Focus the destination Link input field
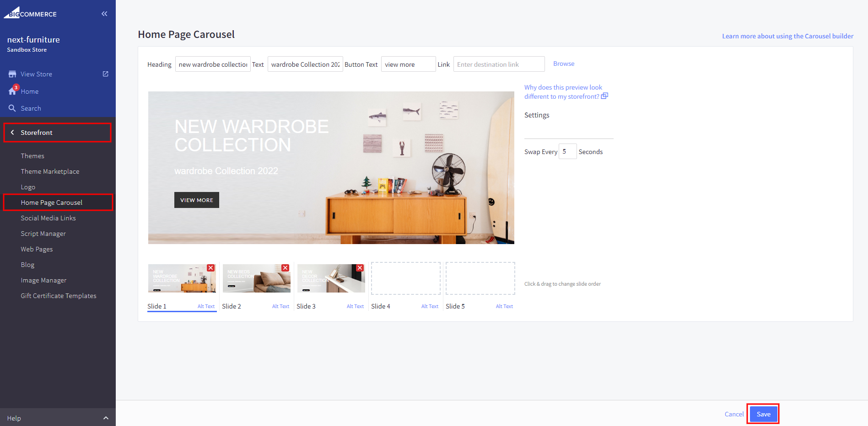868x426 pixels. tap(499, 64)
